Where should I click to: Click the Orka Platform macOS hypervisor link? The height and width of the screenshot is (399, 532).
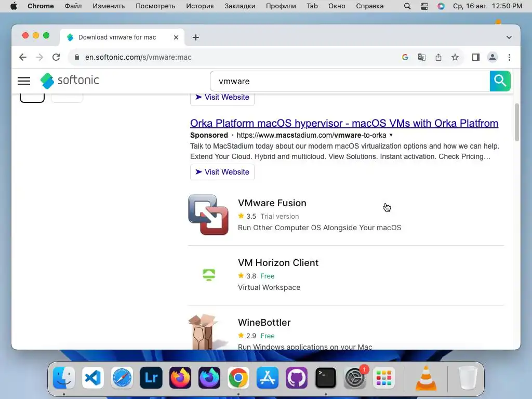point(344,123)
